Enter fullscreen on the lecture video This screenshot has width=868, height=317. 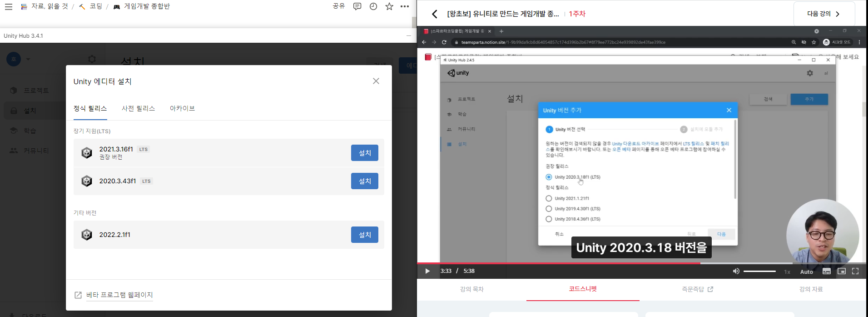click(855, 271)
